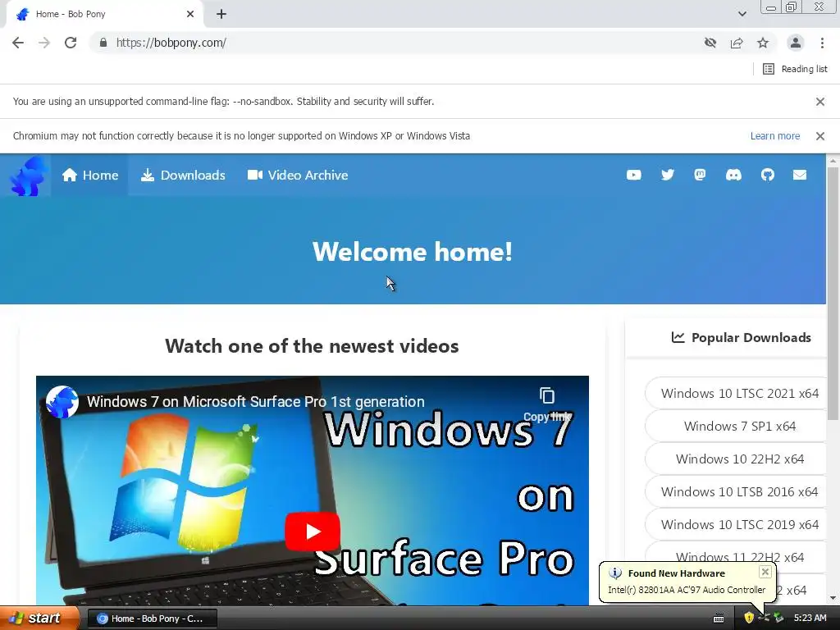Click the page vertical scrollbar thumb
Screen dimensions: 840x630
(833, 293)
